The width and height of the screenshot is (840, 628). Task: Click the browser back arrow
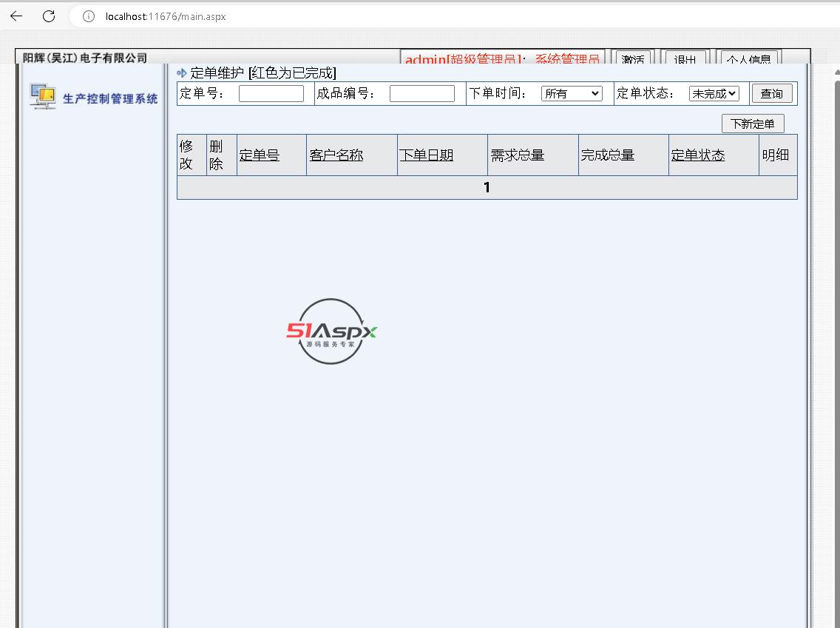pos(16,16)
